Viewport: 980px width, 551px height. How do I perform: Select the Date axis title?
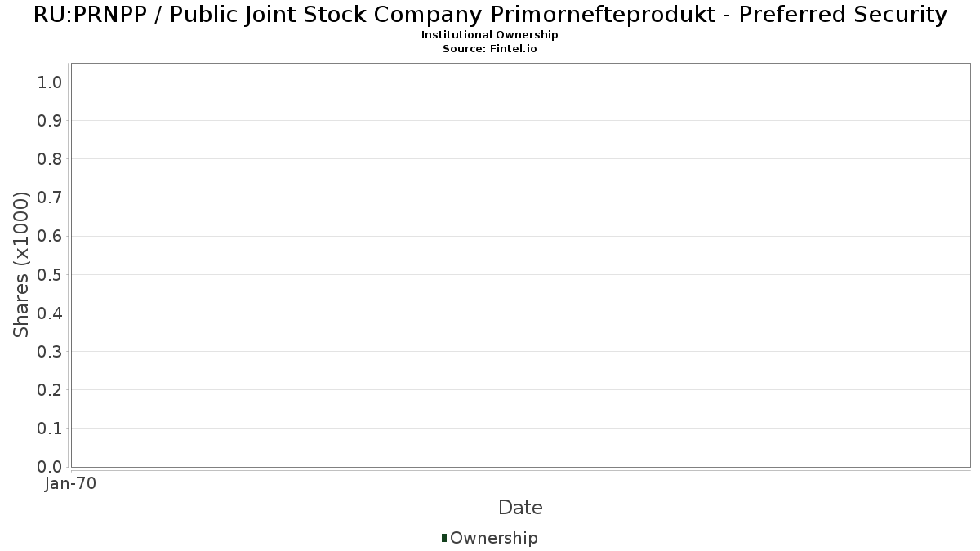(520, 508)
